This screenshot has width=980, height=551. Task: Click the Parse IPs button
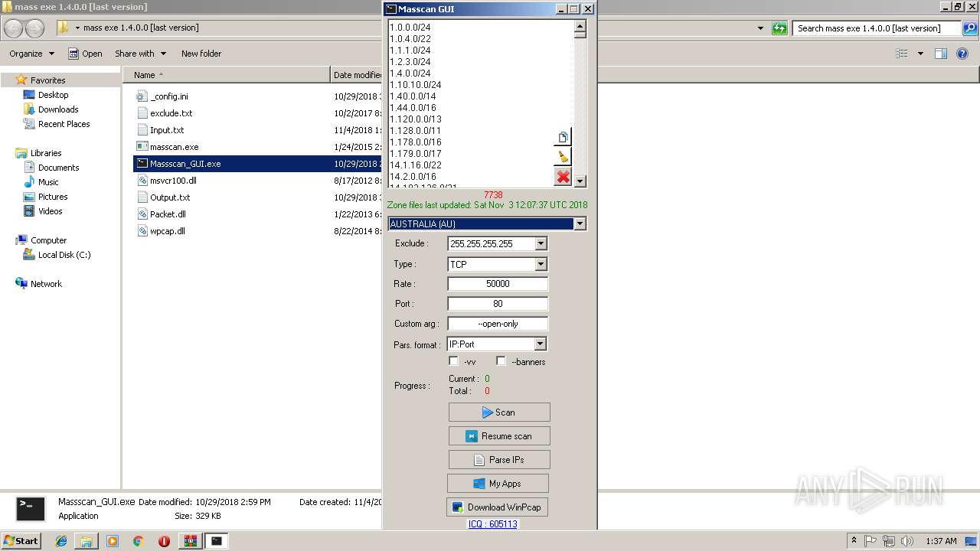(x=499, y=460)
